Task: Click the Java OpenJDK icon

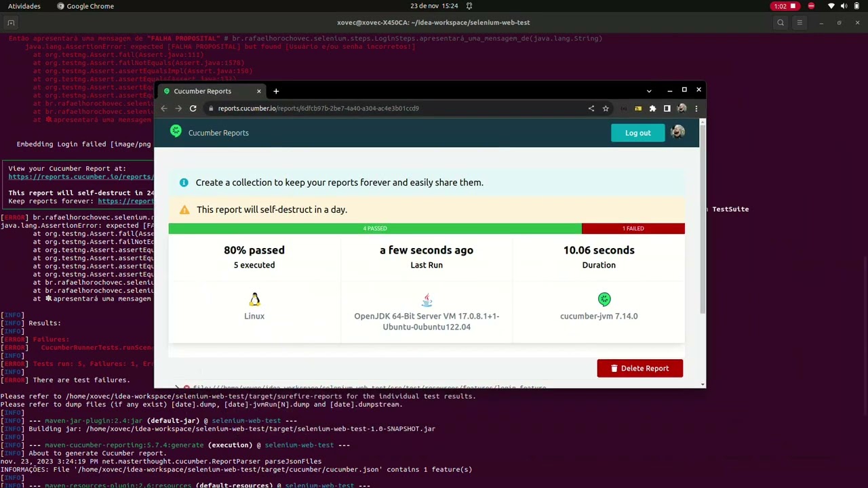Action: pyautogui.click(x=427, y=300)
